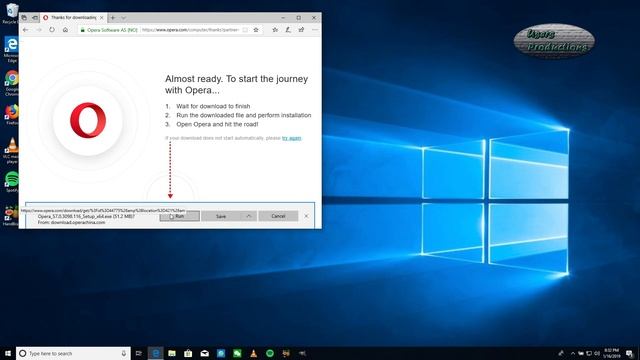This screenshot has height=360, width=640.
Task: Click the 'tabs set aside' icon
Action: 24,18
